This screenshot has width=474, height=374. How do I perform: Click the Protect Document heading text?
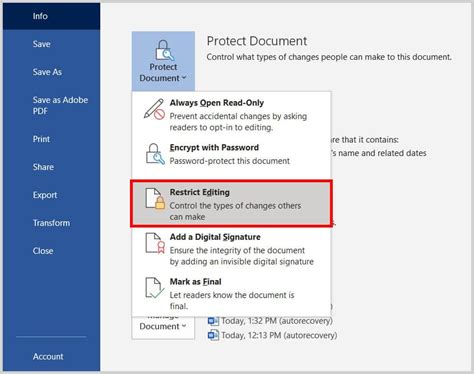coord(257,41)
